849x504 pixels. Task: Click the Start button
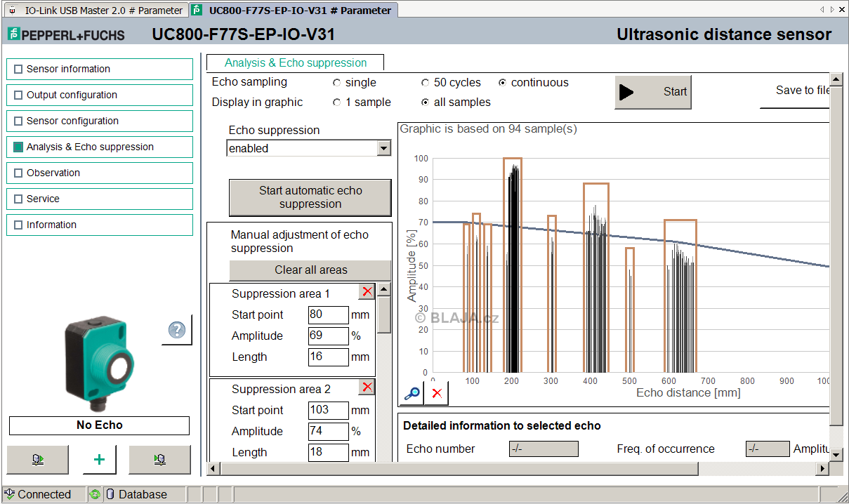coord(653,92)
